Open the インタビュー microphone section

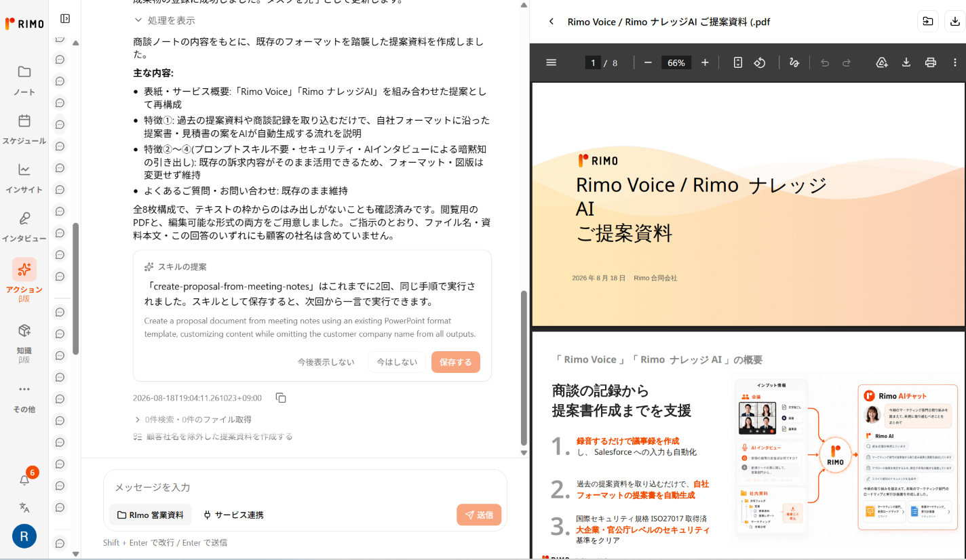coord(24,226)
